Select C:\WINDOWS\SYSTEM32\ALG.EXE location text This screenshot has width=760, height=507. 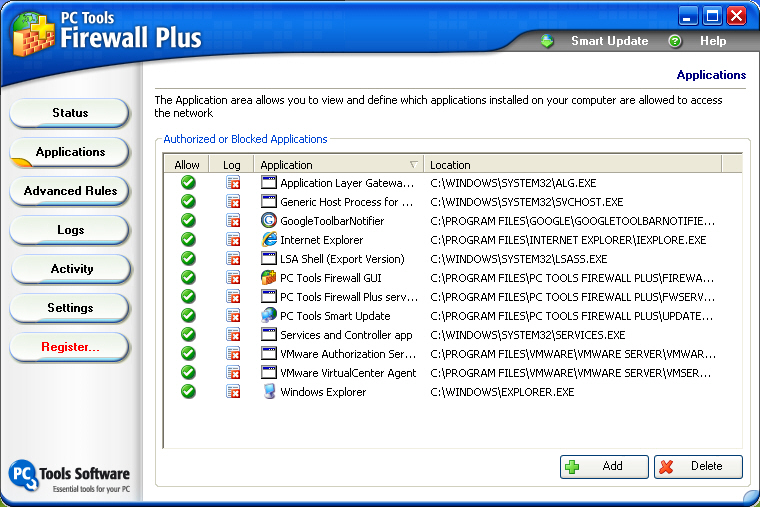coord(513,183)
